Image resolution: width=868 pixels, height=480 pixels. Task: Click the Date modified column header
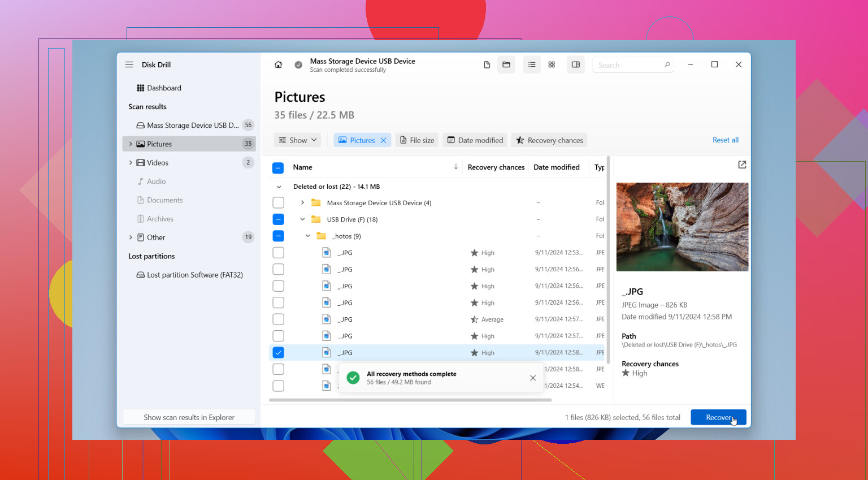(x=557, y=167)
